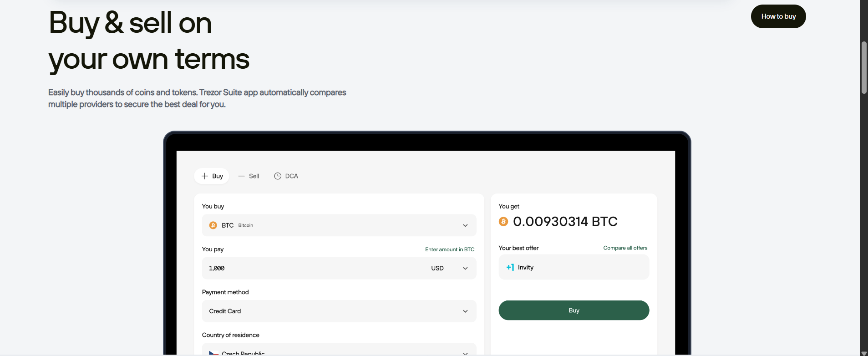
Task: Click the You pay label
Action: tap(213, 249)
